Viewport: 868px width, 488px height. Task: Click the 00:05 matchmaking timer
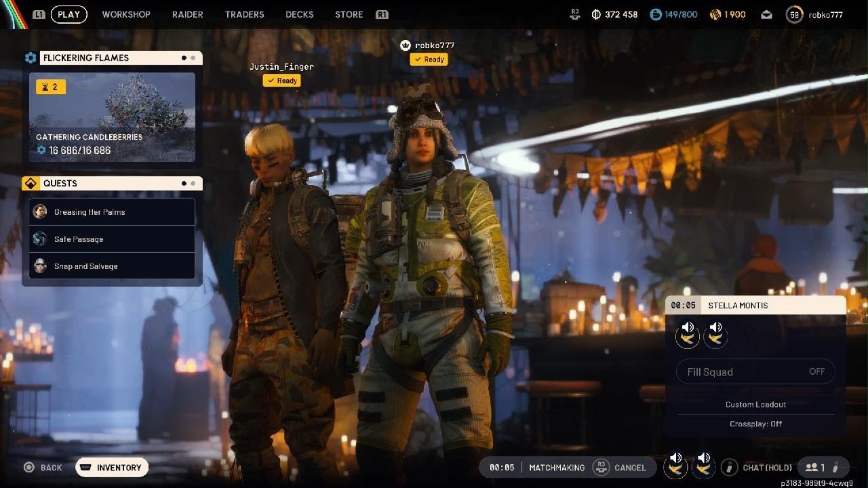coord(502,468)
